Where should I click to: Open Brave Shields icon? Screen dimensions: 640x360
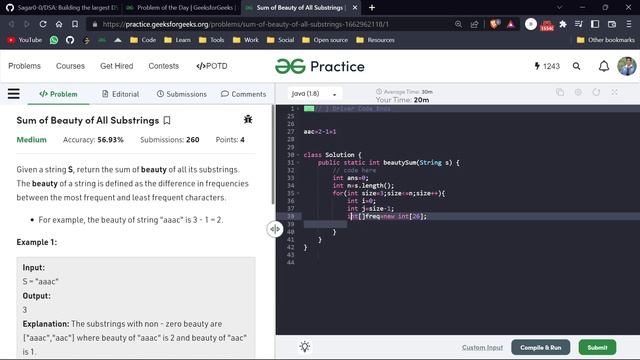495,24
